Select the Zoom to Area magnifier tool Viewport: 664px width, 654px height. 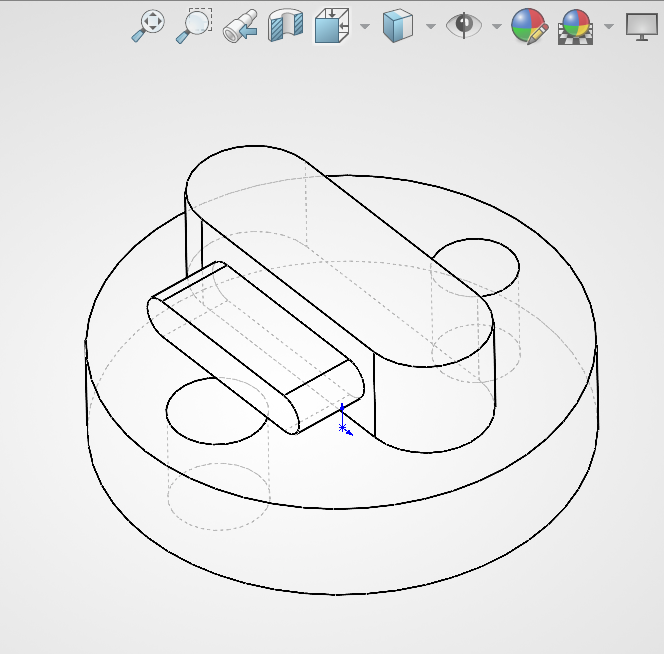[x=194, y=26]
